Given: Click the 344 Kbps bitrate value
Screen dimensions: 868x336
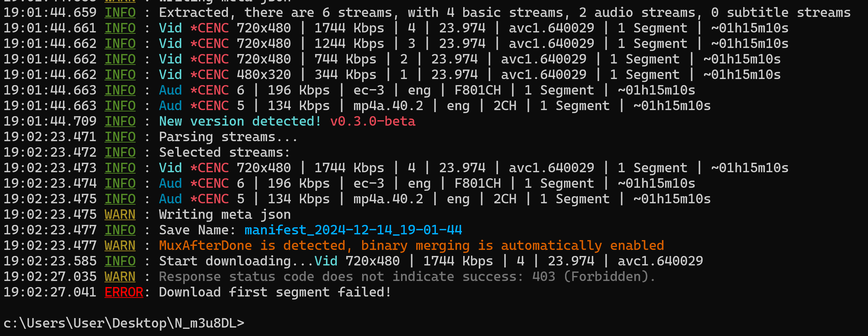Looking at the screenshot, I should pyautogui.click(x=345, y=75).
